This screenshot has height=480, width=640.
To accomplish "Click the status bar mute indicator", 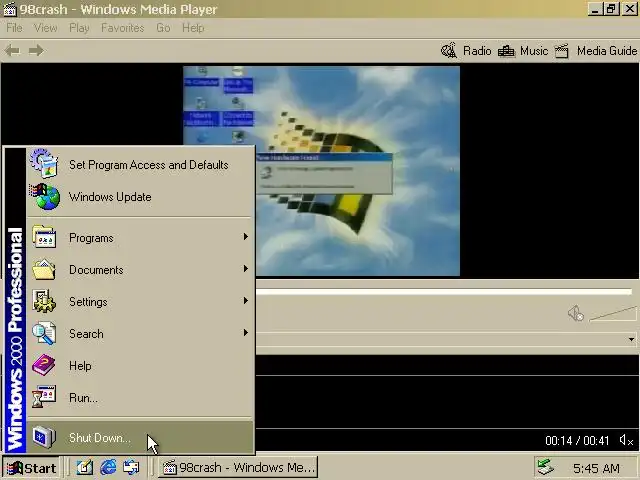I will 626,440.
